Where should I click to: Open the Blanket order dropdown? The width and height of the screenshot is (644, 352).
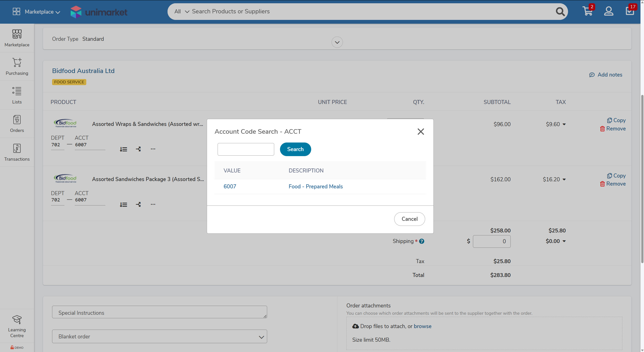click(x=159, y=336)
